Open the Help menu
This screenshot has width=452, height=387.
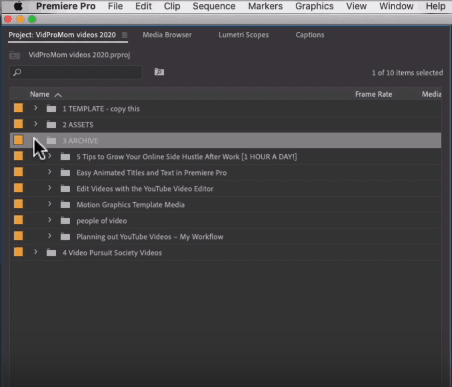click(x=435, y=6)
